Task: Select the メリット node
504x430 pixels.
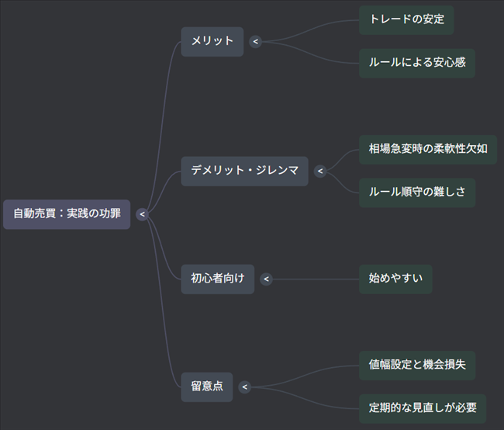Action: (x=212, y=42)
